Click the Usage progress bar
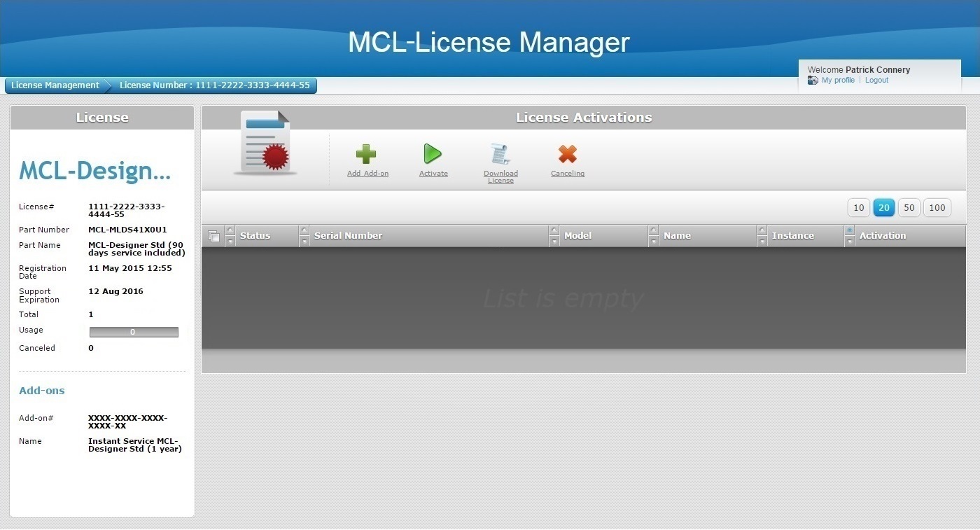 (x=134, y=332)
